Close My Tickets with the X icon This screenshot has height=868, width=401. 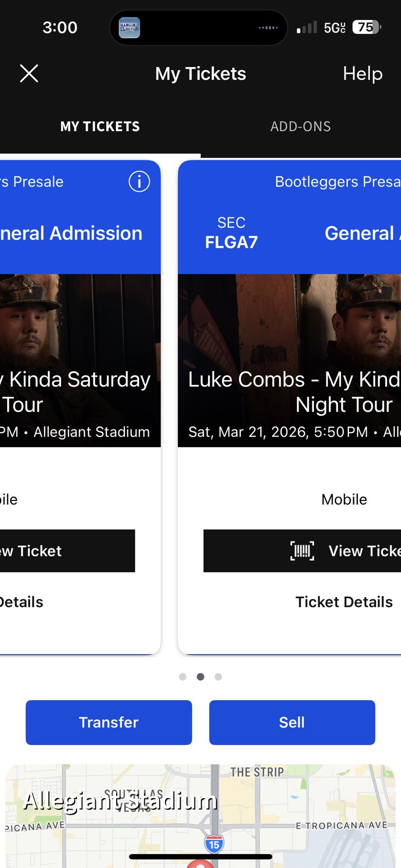tap(29, 73)
